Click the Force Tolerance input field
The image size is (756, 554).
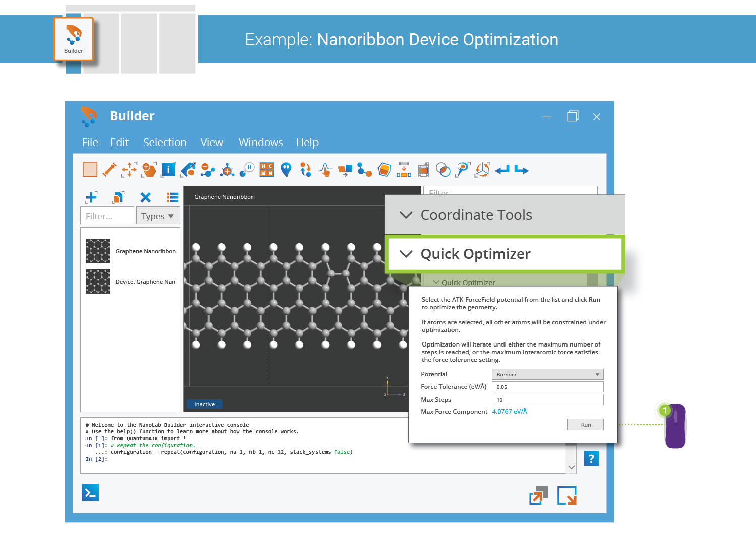point(547,387)
